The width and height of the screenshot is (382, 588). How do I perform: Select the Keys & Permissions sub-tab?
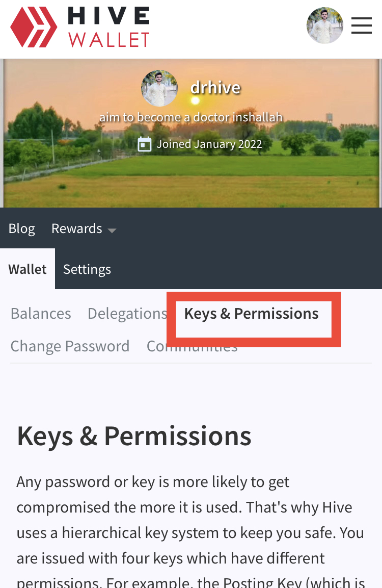[x=251, y=314]
